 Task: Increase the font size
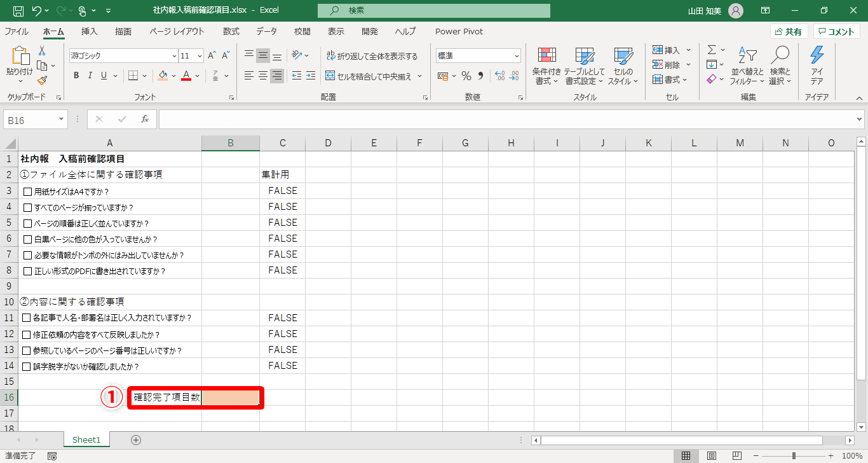point(212,55)
